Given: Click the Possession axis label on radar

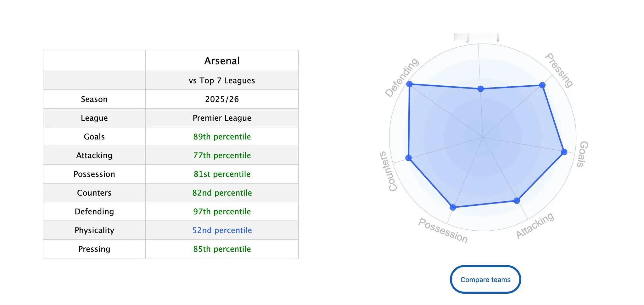Looking at the screenshot, I should click(x=443, y=231).
